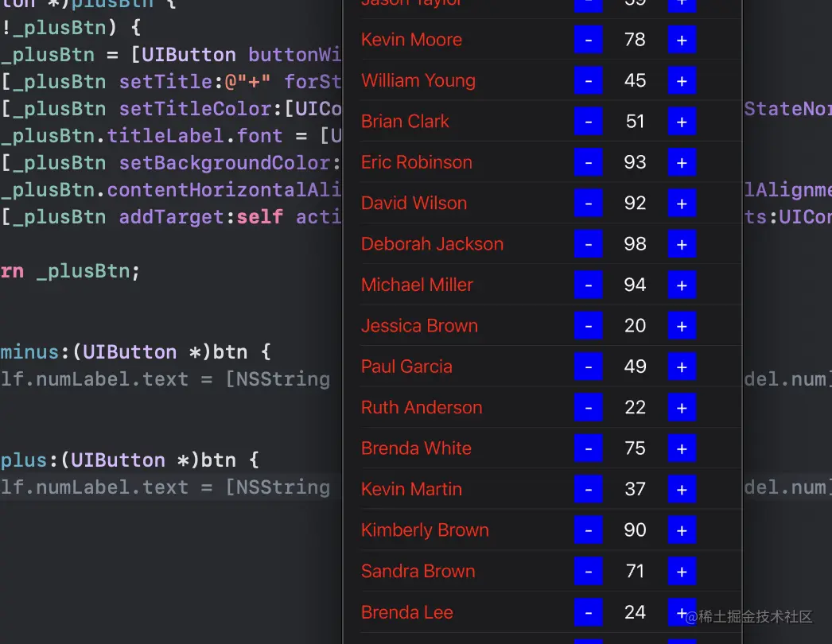Image resolution: width=832 pixels, height=644 pixels.
Task: Click the number 78 in Kevin Moore's row
Action: click(x=635, y=40)
